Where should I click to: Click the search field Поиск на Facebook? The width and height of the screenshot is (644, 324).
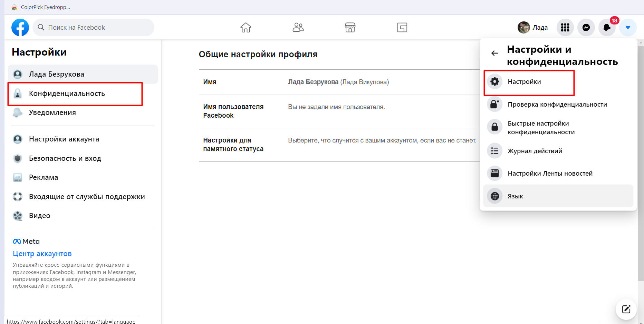(x=93, y=27)
